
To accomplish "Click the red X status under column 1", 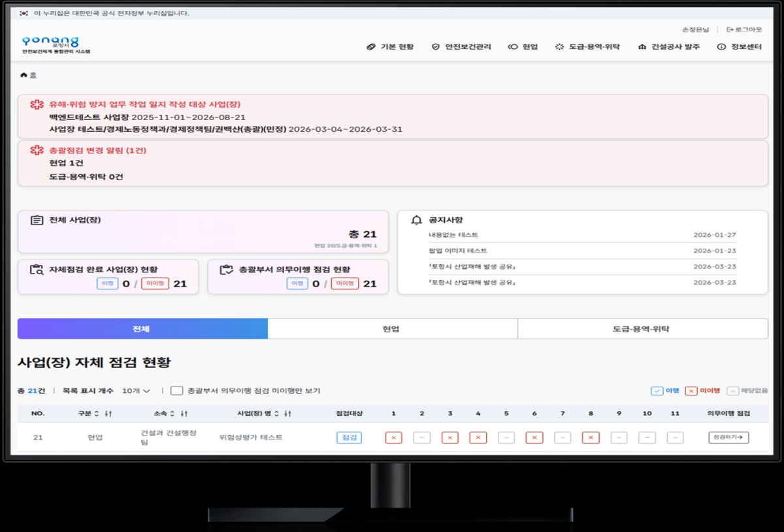I will click(x=393, y=438).
